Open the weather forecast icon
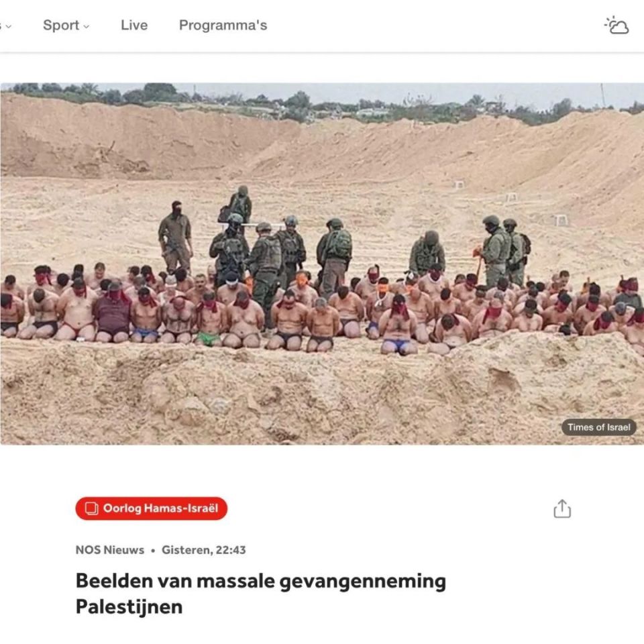Screen dimensions: 644x644 tap(616, 25)
